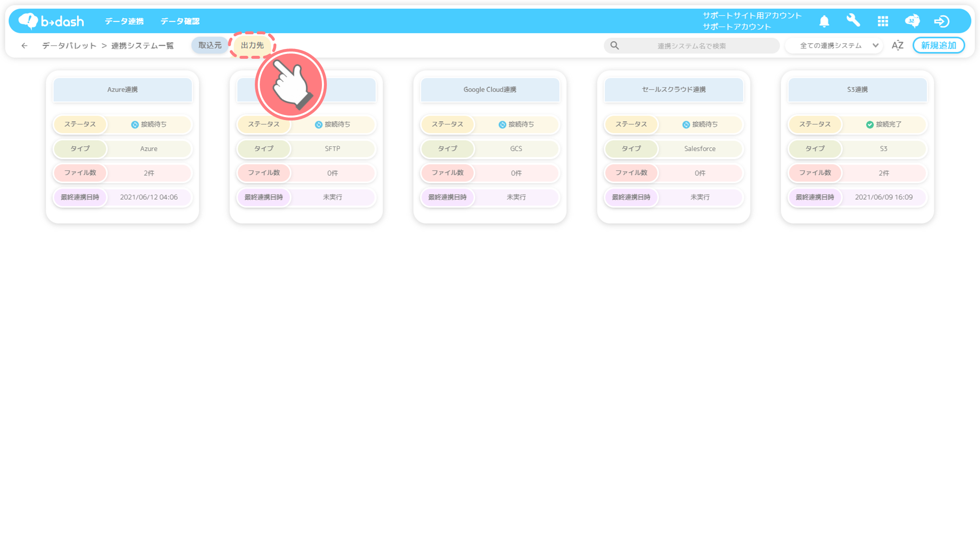Viewport: 980px width, 551px height.
Task: Click セールスクラウド連携 ファイル数 label
Action: [631, 173]
